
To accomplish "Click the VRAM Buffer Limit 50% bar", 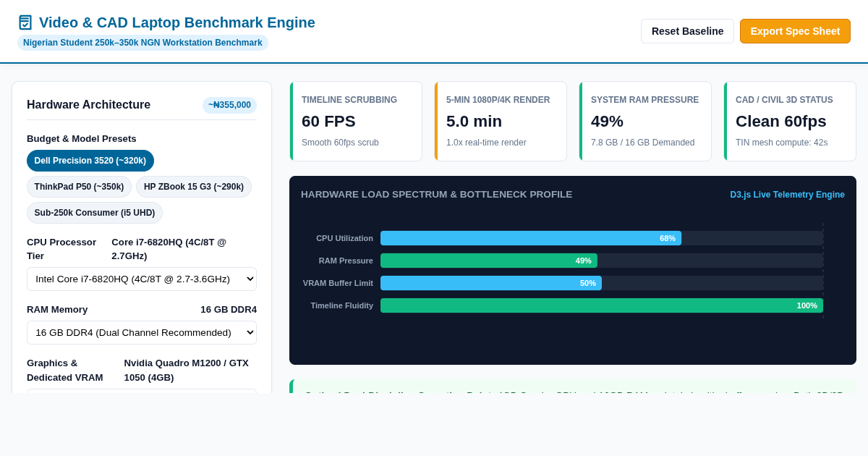I will point(491,283).
